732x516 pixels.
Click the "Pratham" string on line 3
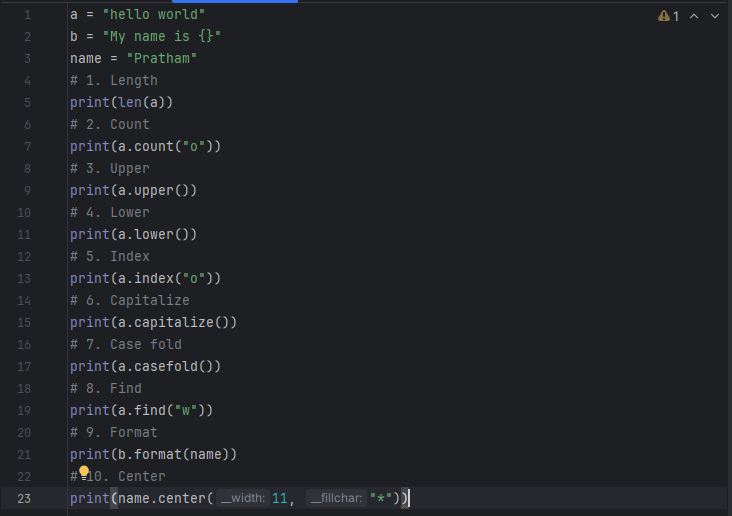tap(162, 58)
